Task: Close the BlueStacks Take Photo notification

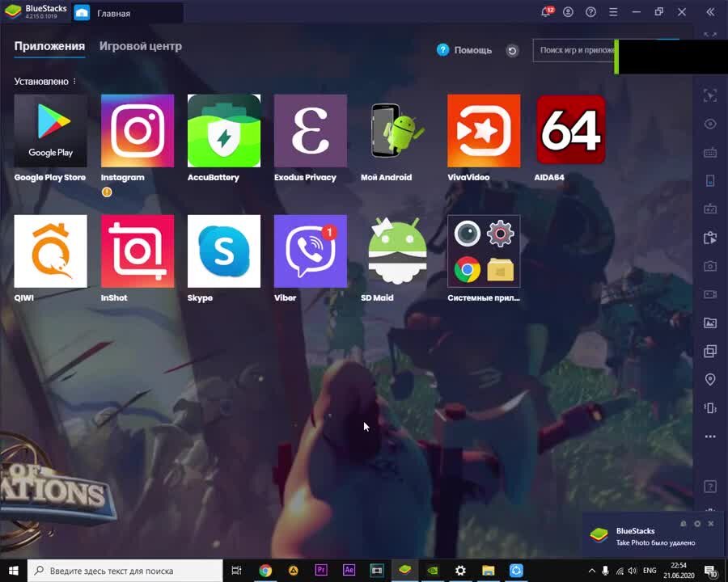Action: click(x=711, y=524)
